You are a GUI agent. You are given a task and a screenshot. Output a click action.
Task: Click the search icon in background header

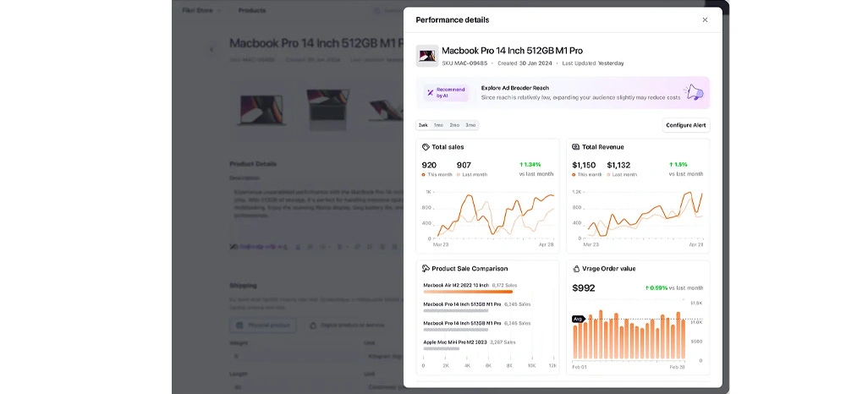pos(377,10)
